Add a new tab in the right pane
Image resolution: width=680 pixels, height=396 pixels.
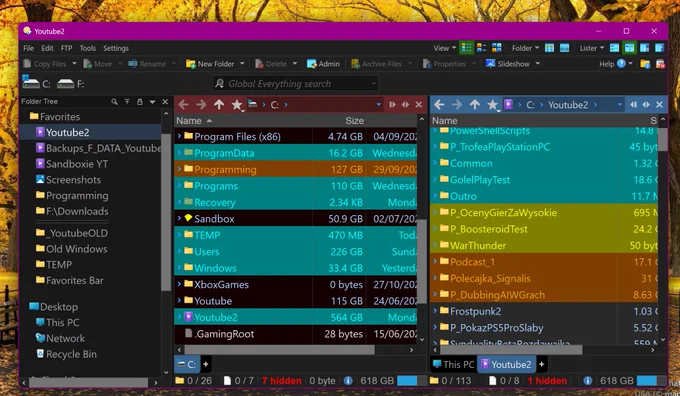tap(541, 364)
